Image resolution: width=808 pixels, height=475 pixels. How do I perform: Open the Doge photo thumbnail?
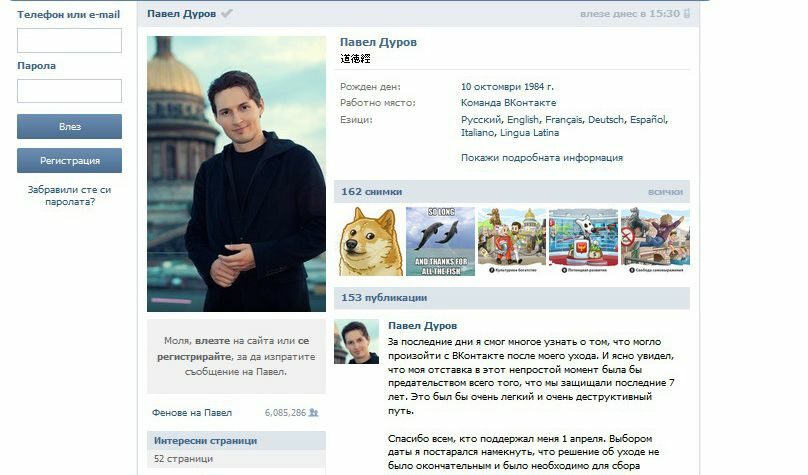370,241
